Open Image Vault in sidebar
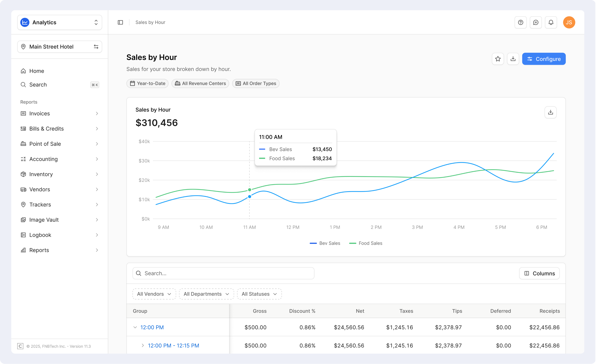The width and height of the screenshot is (596, 364). 60,220
